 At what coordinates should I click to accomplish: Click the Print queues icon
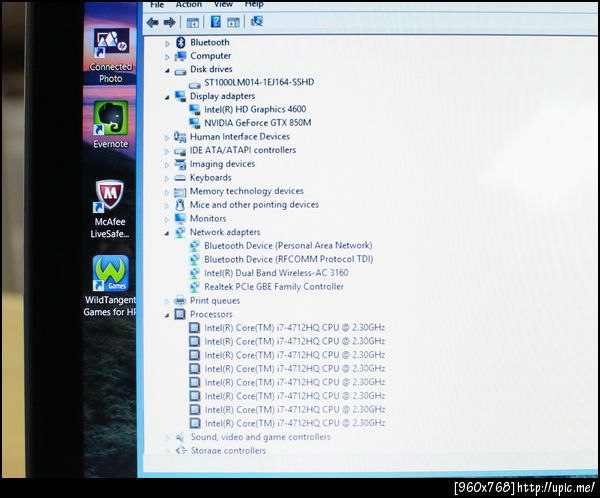[180, 300]
